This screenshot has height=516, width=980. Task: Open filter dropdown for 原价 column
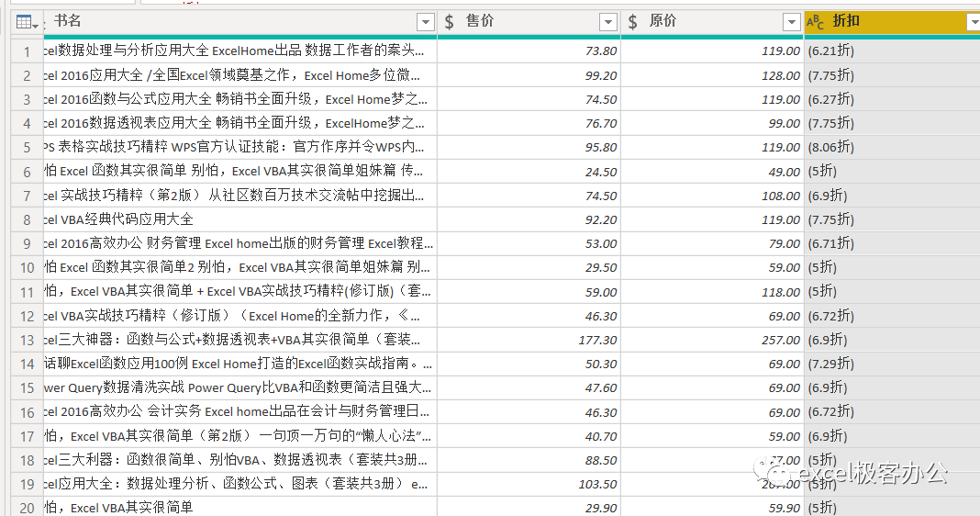click(x=791, y=23)
